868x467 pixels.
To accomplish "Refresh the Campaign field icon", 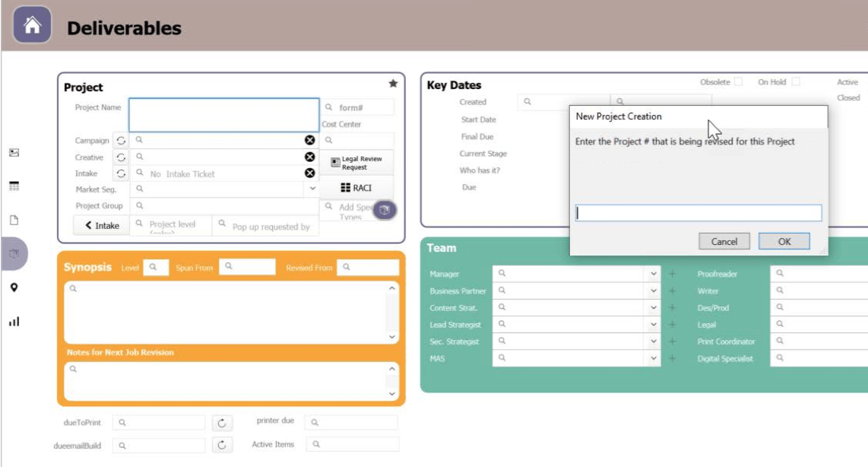I will [x=121, y=141].
